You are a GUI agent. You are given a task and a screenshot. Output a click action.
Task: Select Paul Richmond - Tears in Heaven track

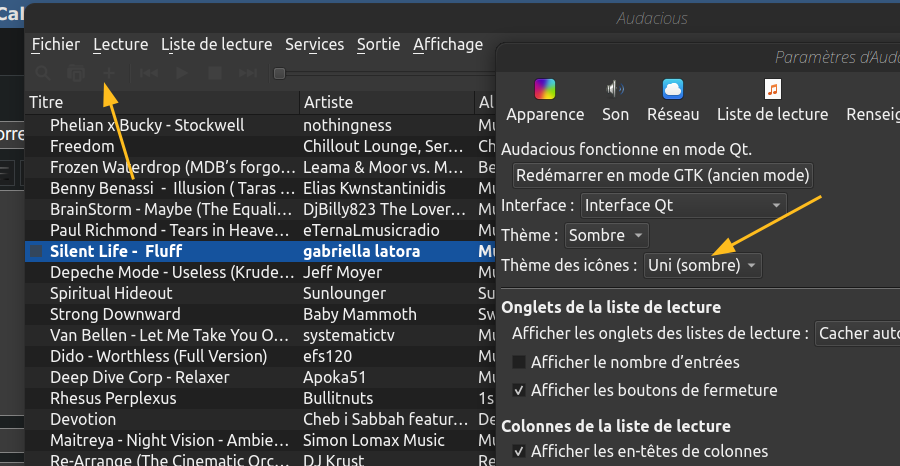[170, 230]
